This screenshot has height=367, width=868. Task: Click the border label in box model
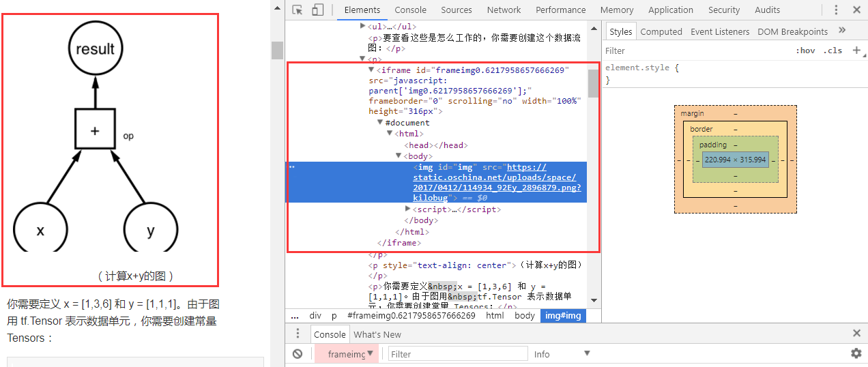(701, 129)
